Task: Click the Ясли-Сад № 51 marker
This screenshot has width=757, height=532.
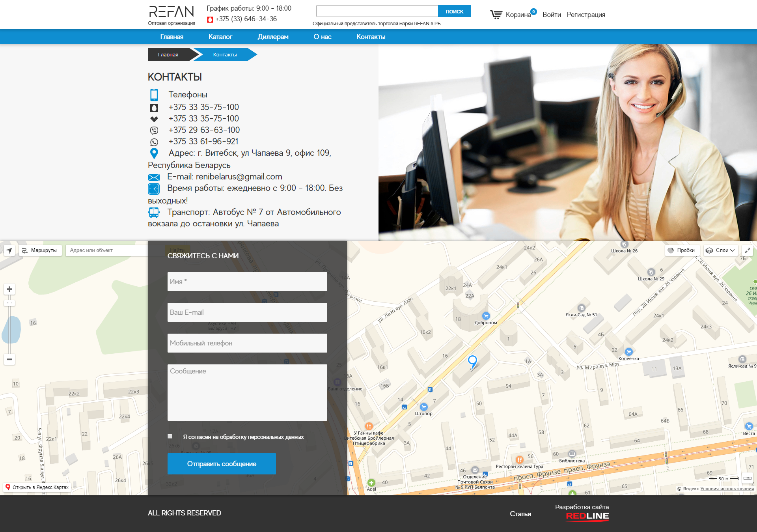Action: 582,308
